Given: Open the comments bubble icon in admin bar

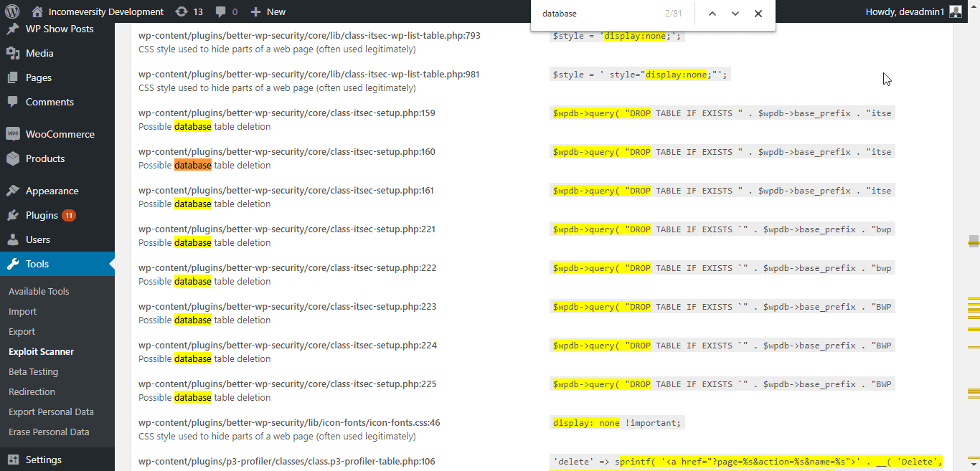Looking at the screenshot, I should click(x=221, y=11).
